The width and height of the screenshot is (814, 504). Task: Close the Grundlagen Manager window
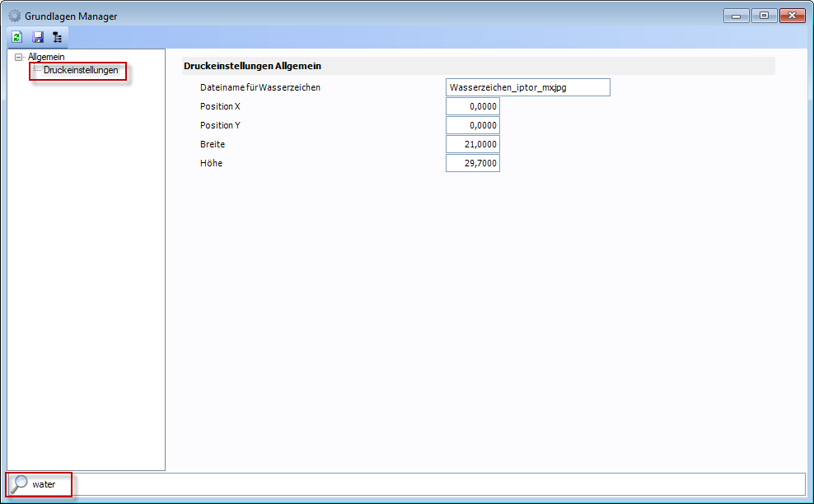tap(792, 16)
